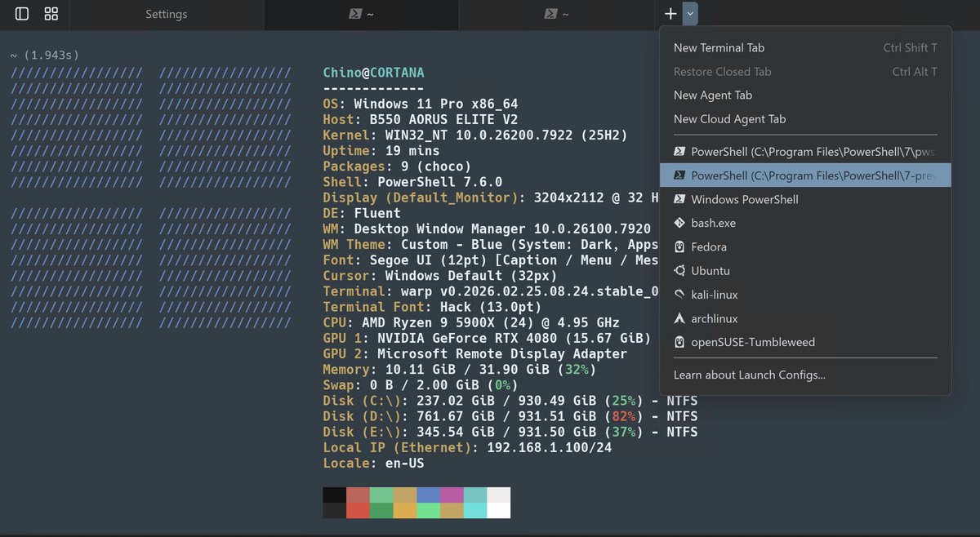The width and height of the screenshot is (980, 537).
Task: Click the git icon beside bash.exe
Action: pyautogui.click(x=679, y=223)
